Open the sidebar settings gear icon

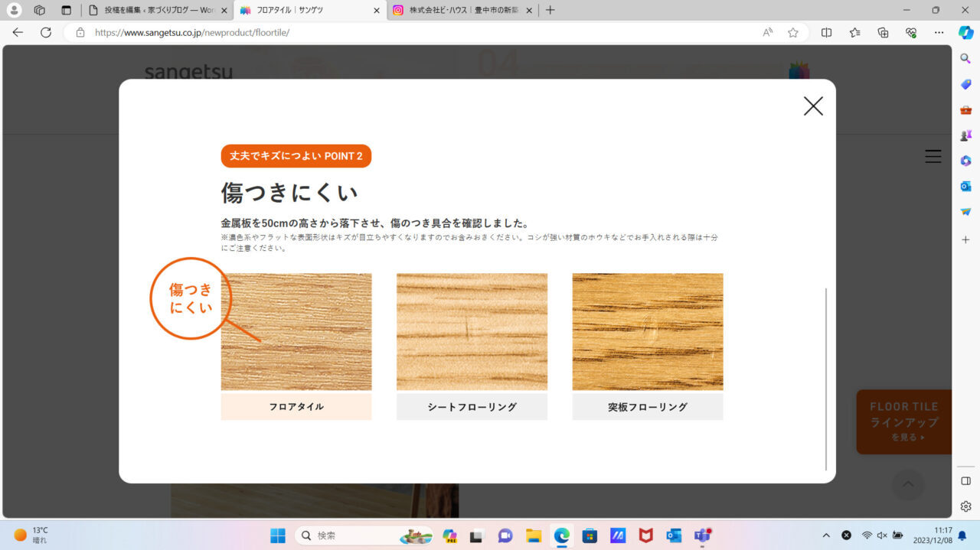point(966,506)
